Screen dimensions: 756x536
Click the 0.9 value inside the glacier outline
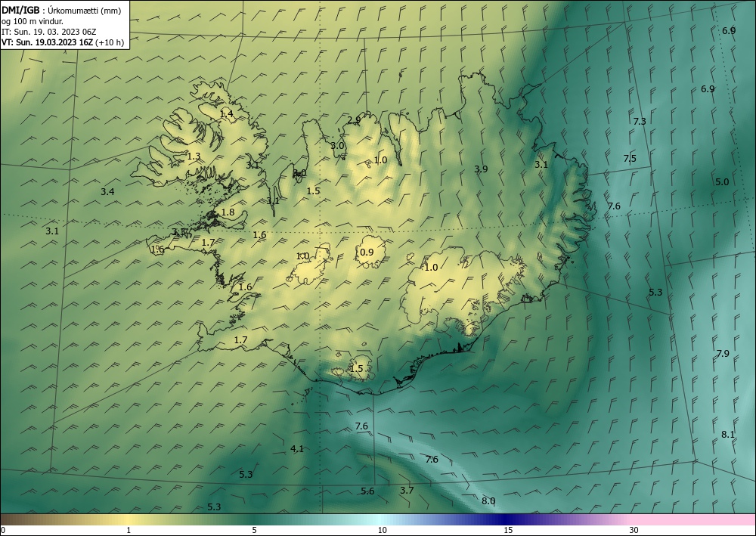click(367, 252)
